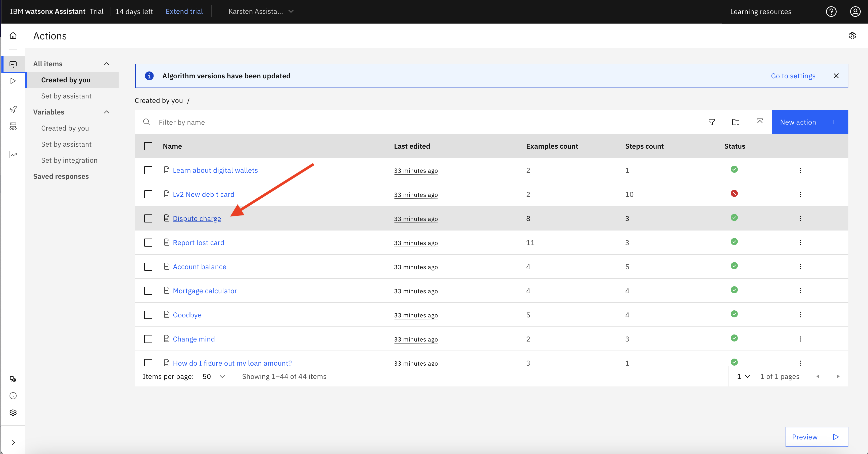Image resolution: width=868 pixels, height=454 pixels.
Task: Open the Items per page dropdown
Action: click(213, 377)
